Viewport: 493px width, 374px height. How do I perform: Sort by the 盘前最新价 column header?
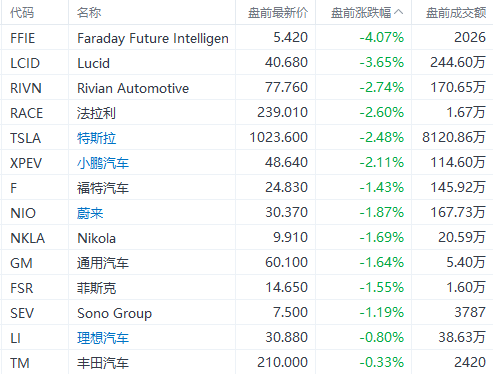tap(278, 13)
